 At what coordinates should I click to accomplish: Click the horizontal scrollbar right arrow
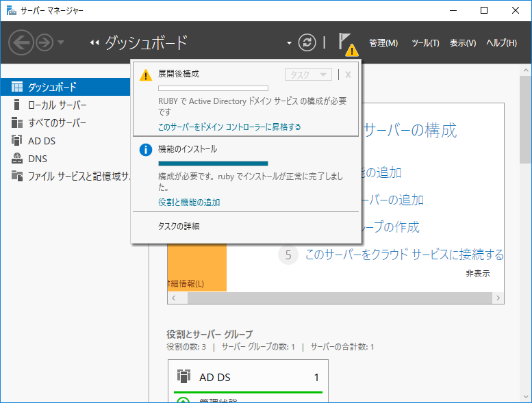click(x=498, y=298)
